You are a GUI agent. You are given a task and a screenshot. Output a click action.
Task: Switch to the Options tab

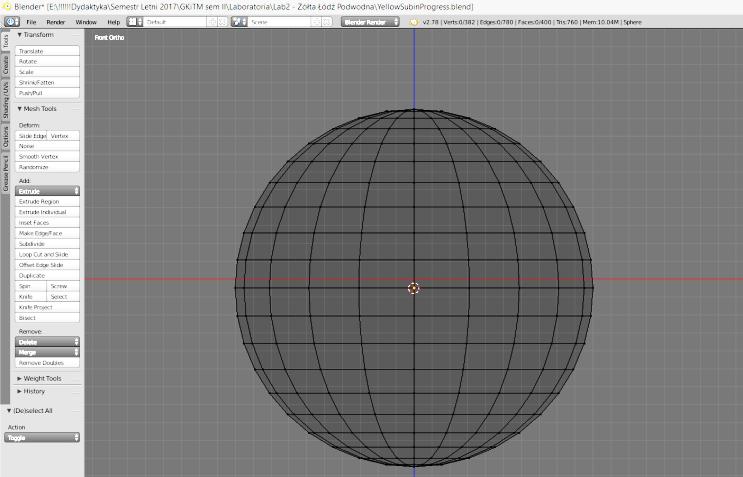pyautogui.click(x=5, y=137)
